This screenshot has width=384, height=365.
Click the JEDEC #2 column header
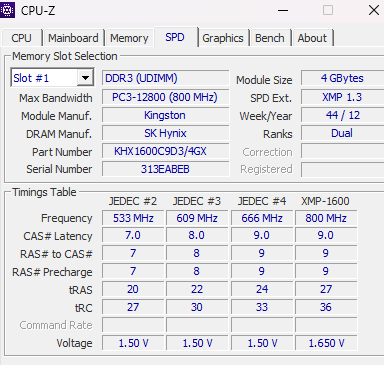click(x=133, y=201)
